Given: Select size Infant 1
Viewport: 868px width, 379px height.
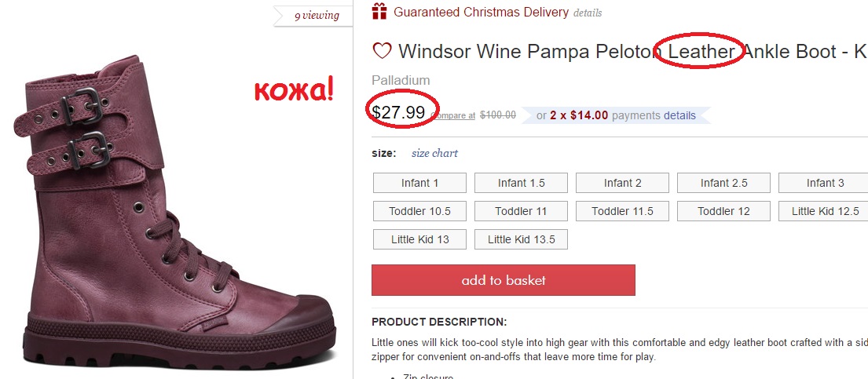Looking at the screenshot, I should pos(419,183).
